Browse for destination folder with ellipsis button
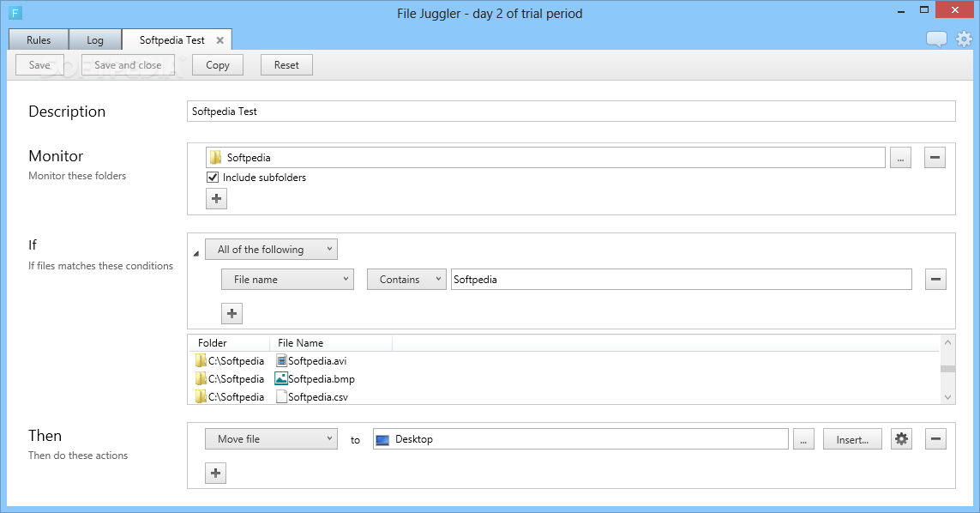The image size is (980, 513). click(x=803, y=439)
